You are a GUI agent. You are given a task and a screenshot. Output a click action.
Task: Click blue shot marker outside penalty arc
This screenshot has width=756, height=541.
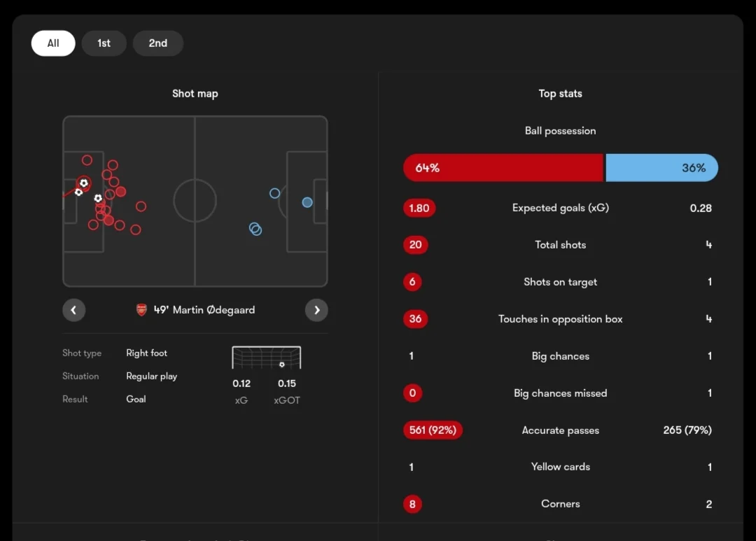pos(274,193)
